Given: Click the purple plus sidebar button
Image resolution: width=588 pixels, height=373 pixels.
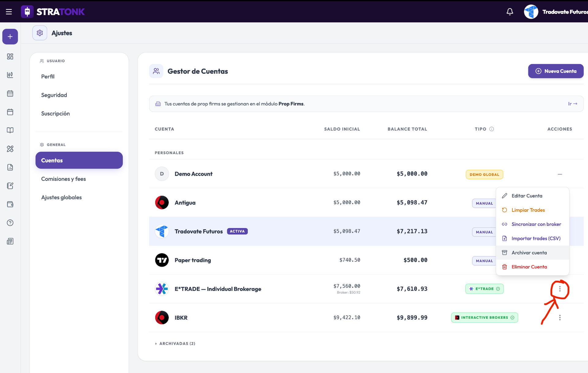Looking at the screenshot, I should coord(10,37).
